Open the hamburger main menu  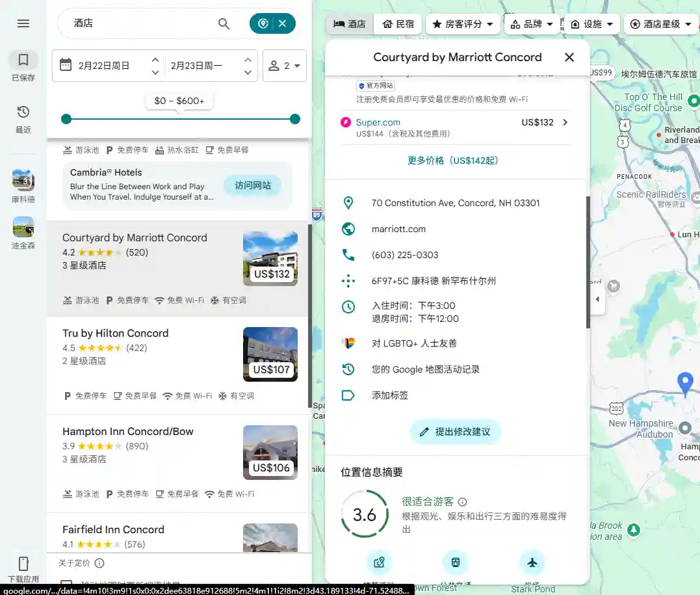tap(23, 23)
